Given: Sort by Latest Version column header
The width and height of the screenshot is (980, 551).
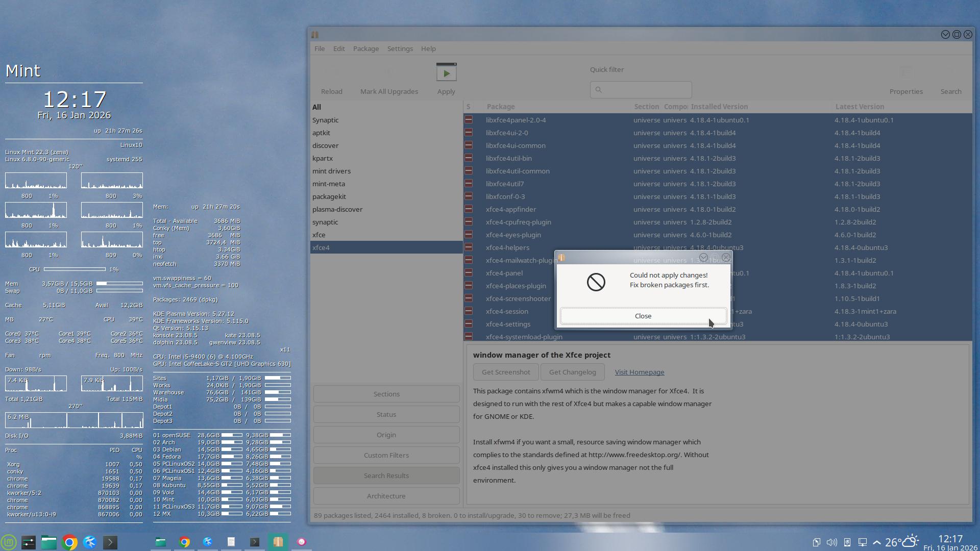Looking at the screenshot, I should (x=860, y=107).
